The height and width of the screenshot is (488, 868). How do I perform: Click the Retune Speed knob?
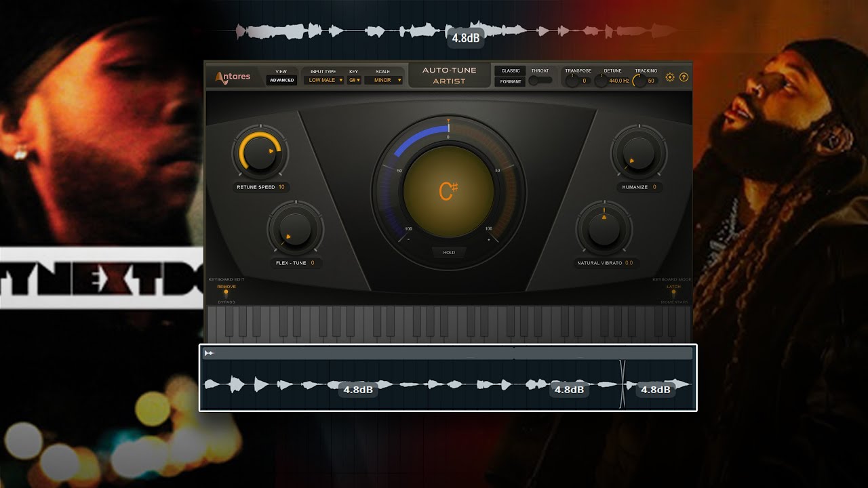pyautogui.click(x=260, y=153)
